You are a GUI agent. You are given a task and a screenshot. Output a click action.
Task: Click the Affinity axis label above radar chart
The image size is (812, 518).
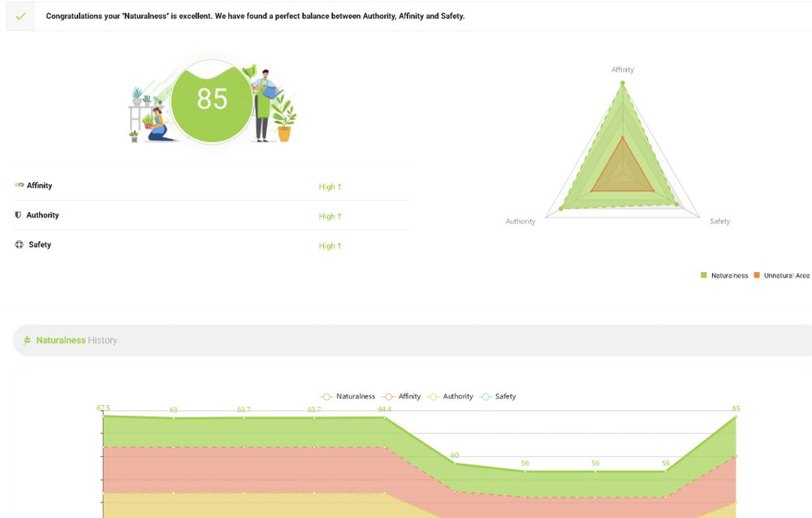tap(623, 69)
